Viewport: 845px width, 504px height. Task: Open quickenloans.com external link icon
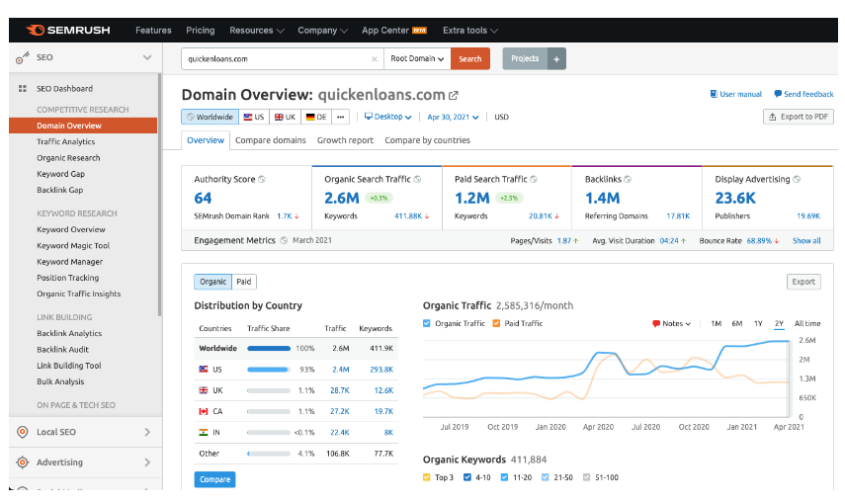(x=454, y=96)
